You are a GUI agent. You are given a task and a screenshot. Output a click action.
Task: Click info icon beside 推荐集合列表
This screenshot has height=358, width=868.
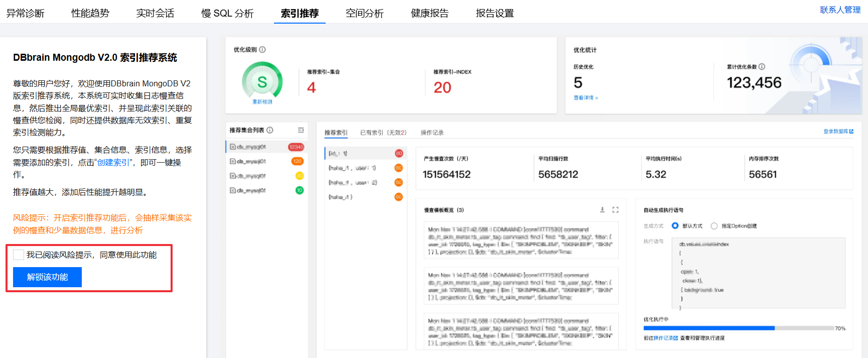pos(270,130)
